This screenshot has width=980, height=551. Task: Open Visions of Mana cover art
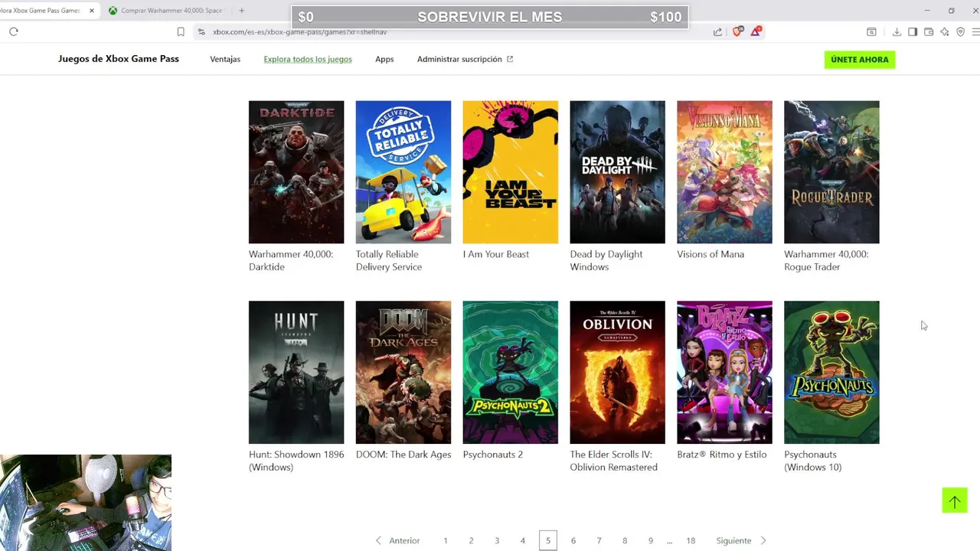click(x=724, y=172)
